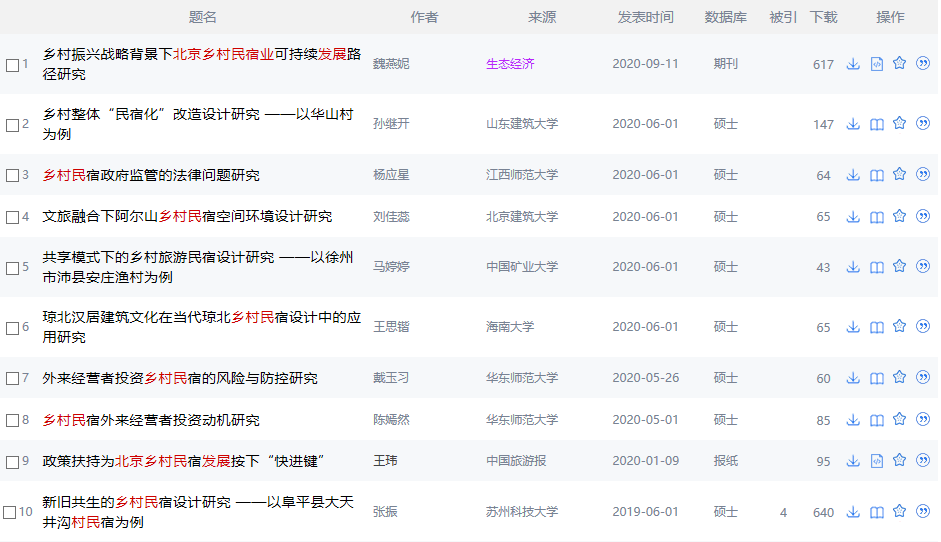This screenshot has width=941, height=542.
Task: Open title 乡村振兴战略背景下北京乡村民宿业 paper
Action: pos(202,64)
